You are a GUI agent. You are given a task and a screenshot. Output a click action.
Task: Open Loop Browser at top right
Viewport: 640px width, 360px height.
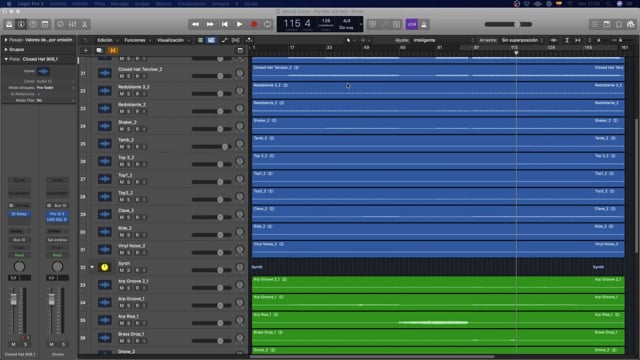click(619, 24)
